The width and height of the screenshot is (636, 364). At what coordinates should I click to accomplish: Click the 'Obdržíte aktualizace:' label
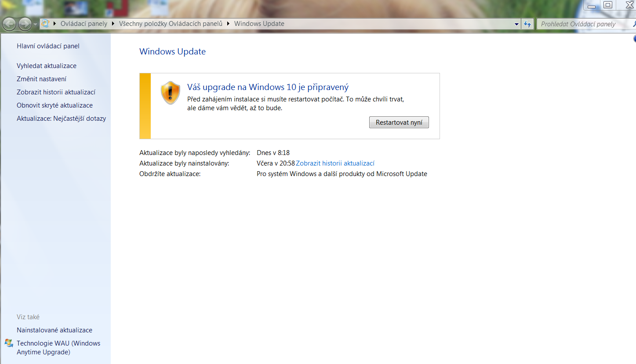click(170, 174)
